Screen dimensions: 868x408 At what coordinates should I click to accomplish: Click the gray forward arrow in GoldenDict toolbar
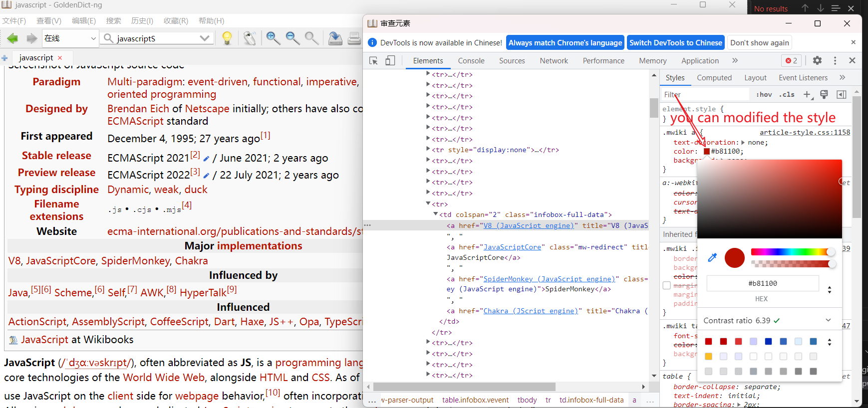31,38
